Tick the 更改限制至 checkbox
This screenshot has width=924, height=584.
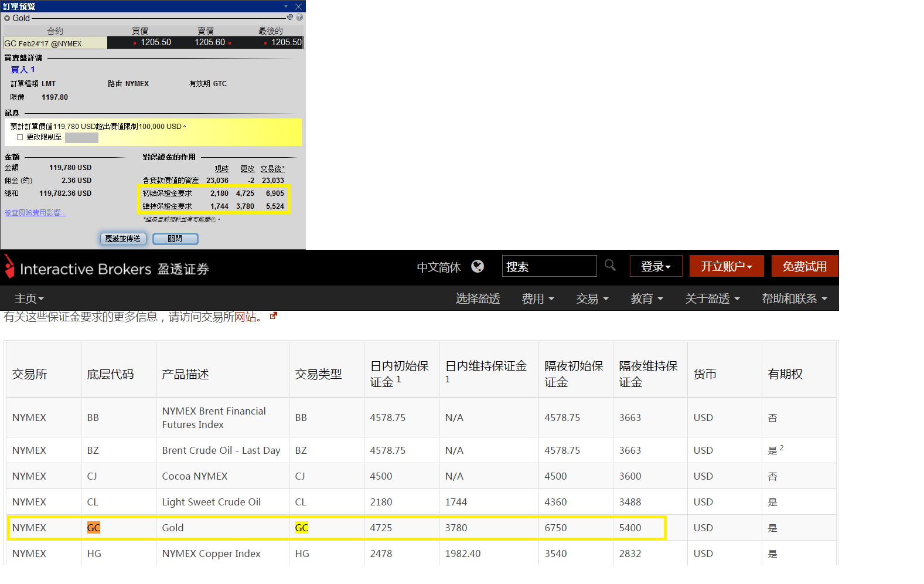coord(20,137)
